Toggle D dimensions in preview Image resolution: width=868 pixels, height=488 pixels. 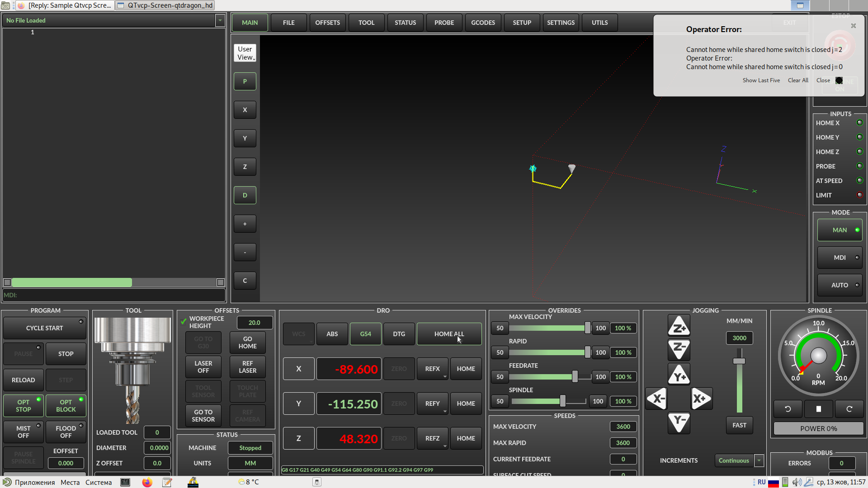(245, 195)
